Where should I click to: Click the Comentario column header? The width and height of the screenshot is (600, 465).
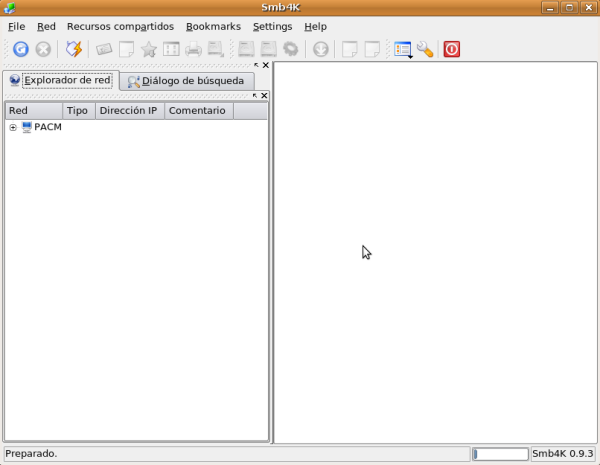click(198, 111)
